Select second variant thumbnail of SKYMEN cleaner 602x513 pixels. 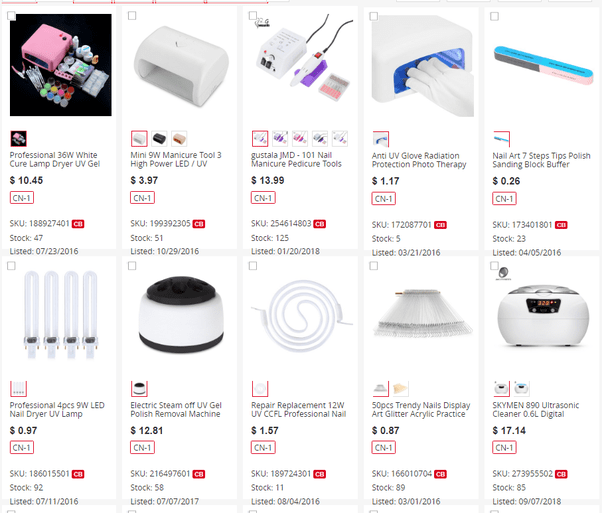[x=521, y=389]
